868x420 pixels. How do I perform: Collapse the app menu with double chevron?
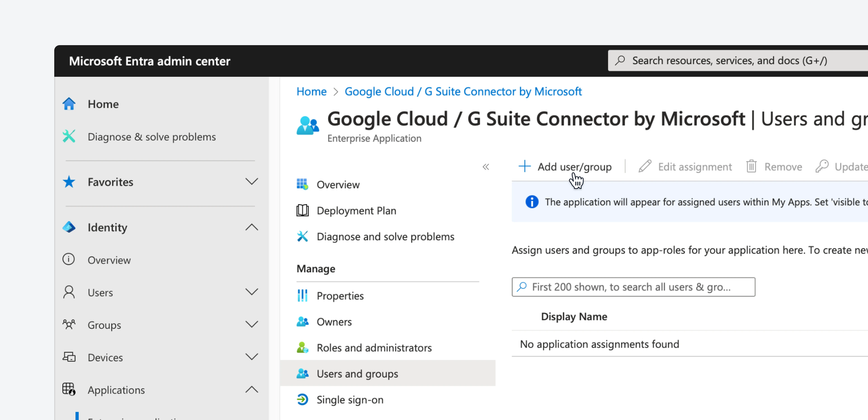point(486,167)
